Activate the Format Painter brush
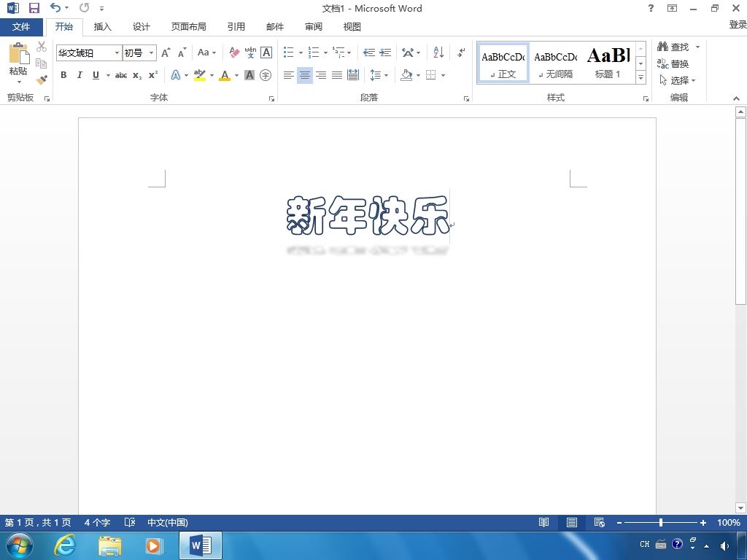 42,79
